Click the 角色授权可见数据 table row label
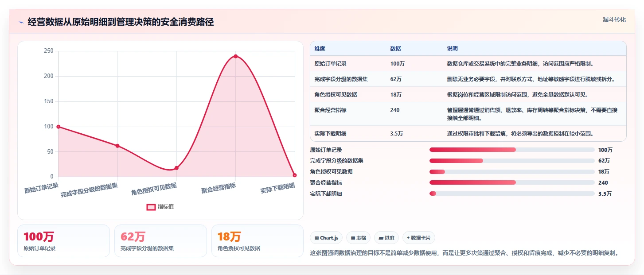This screenshot has height=275, width=644. coord(336,95)
